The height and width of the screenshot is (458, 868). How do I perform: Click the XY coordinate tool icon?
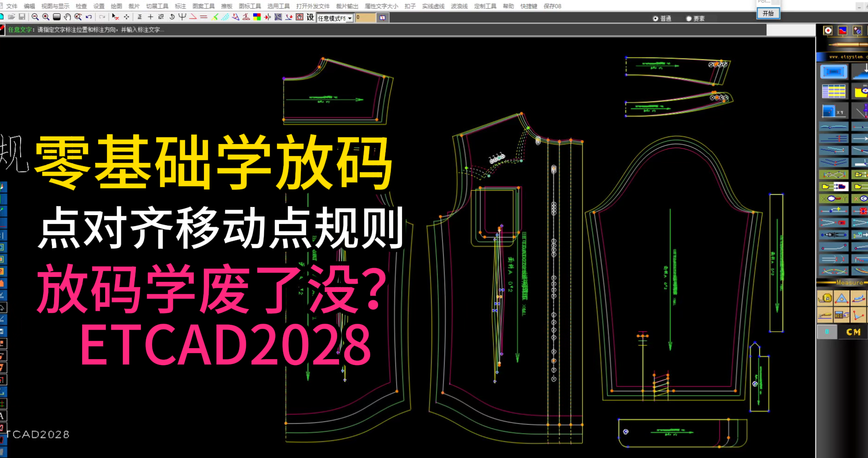point(834,111)
